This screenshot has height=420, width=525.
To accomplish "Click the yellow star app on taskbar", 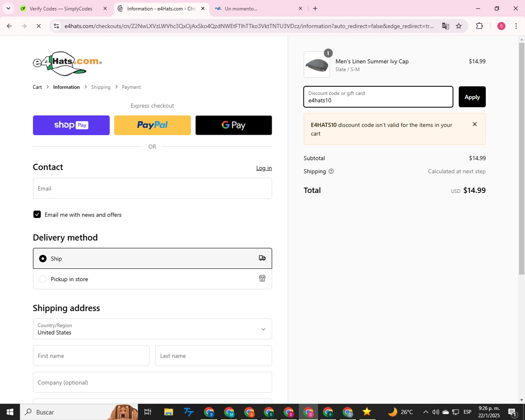I will click(366, 412).
